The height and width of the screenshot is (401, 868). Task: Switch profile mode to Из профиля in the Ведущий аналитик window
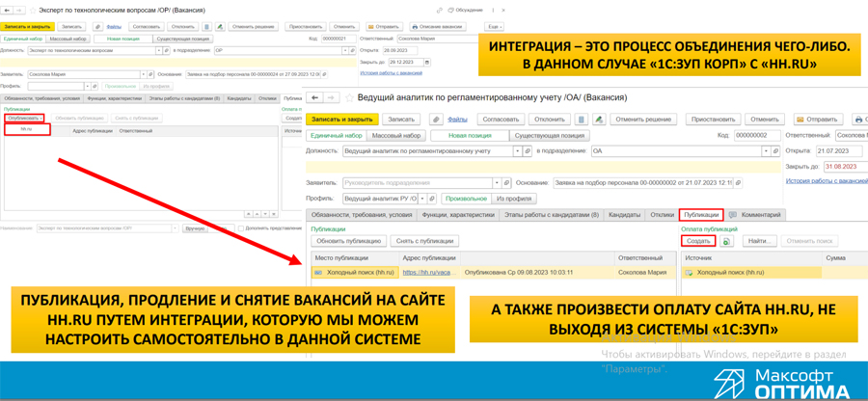coord(514,198)
